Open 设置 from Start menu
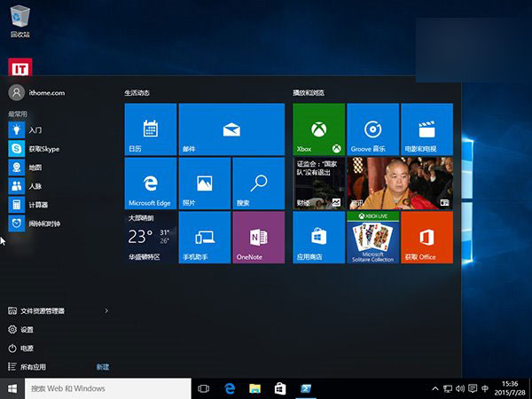This screenshot has height=399, width=532. pos(27,330)
